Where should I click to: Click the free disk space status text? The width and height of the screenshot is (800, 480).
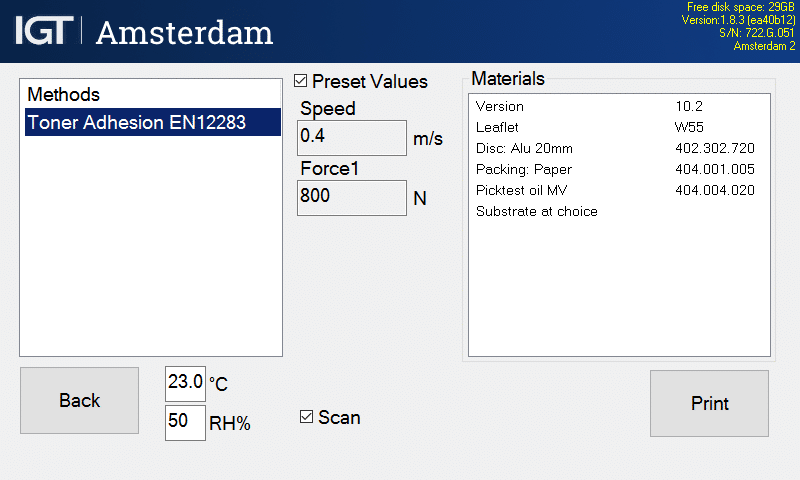coord(740,7)
